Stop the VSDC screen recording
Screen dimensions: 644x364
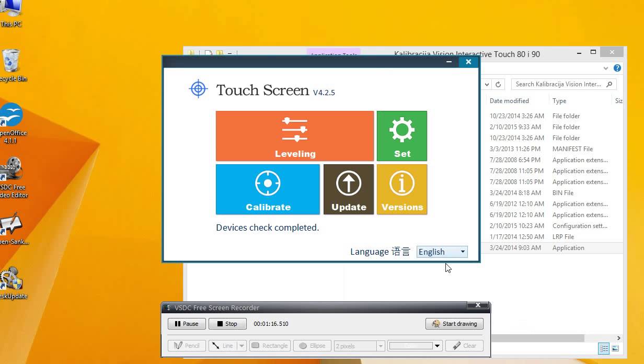click(227, 324)
